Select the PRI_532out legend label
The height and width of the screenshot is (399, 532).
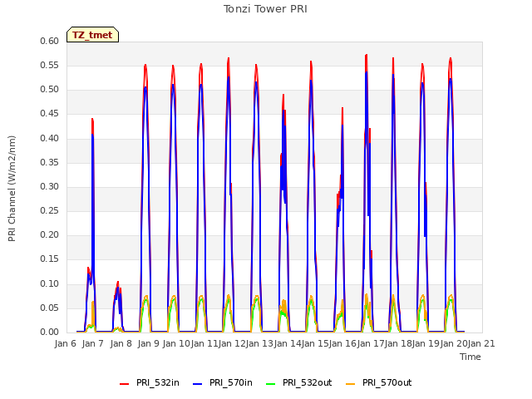click(308, 382)
